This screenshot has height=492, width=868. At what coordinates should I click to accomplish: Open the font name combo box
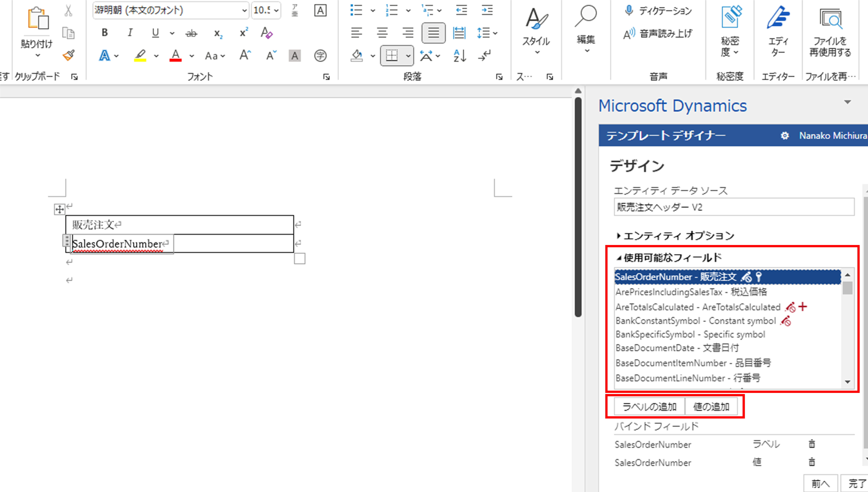tap(171, 11)
